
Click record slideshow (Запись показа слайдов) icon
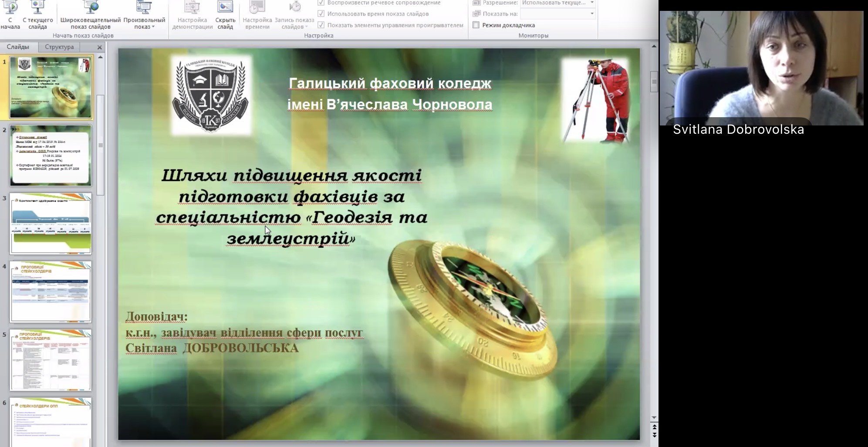click(x=294, y=7)
